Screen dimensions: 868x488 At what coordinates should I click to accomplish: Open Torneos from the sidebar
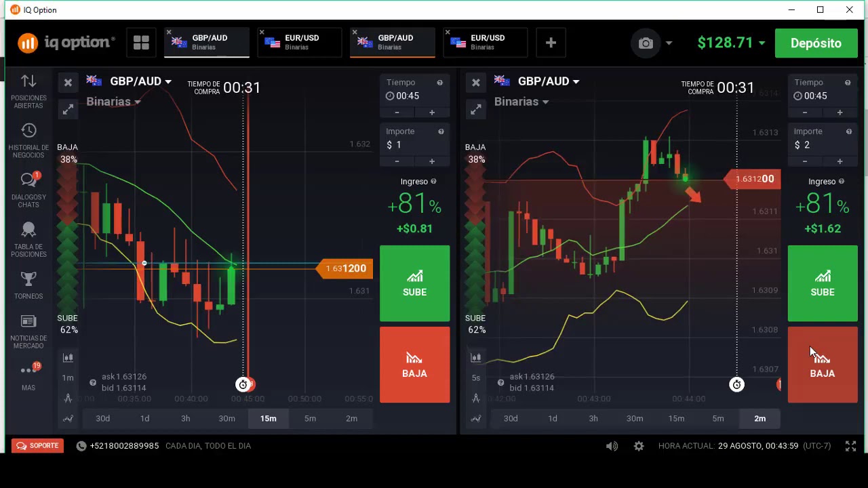(28, 285)
